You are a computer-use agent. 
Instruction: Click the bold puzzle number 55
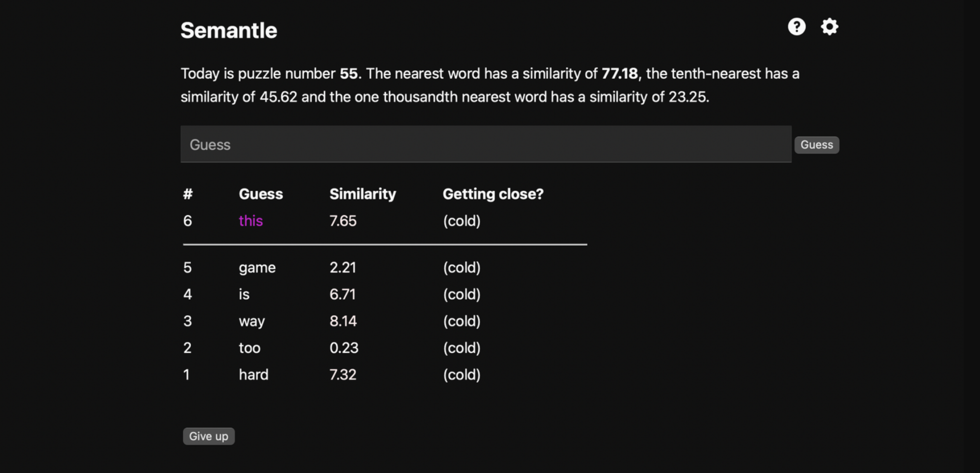coord(348,74)
